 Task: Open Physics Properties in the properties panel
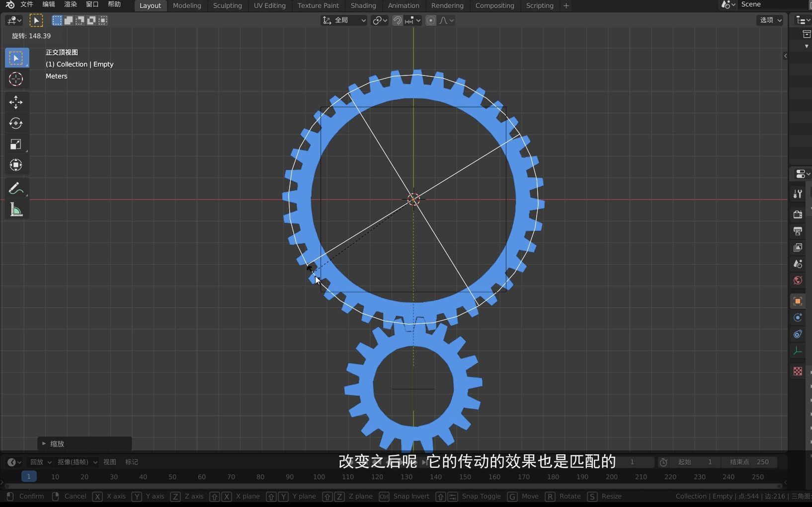(x=798, y=334)
